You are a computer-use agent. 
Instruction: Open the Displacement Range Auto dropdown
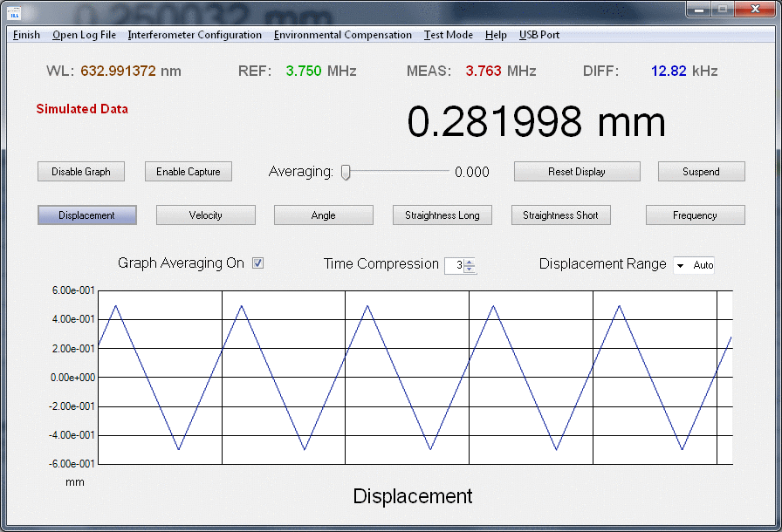pos(694,265)
